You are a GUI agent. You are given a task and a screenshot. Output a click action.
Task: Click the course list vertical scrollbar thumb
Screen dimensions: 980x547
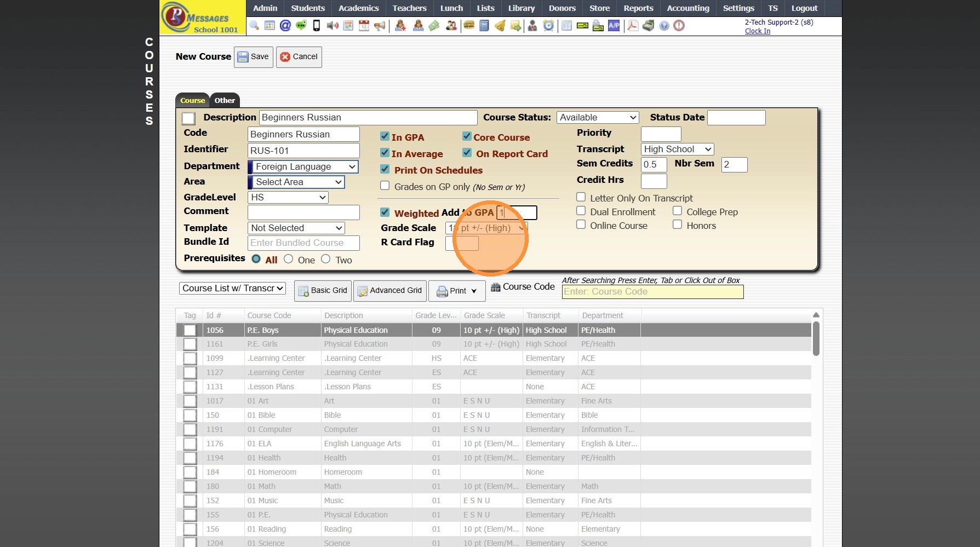pyautogui.click(x=816, y=339)
